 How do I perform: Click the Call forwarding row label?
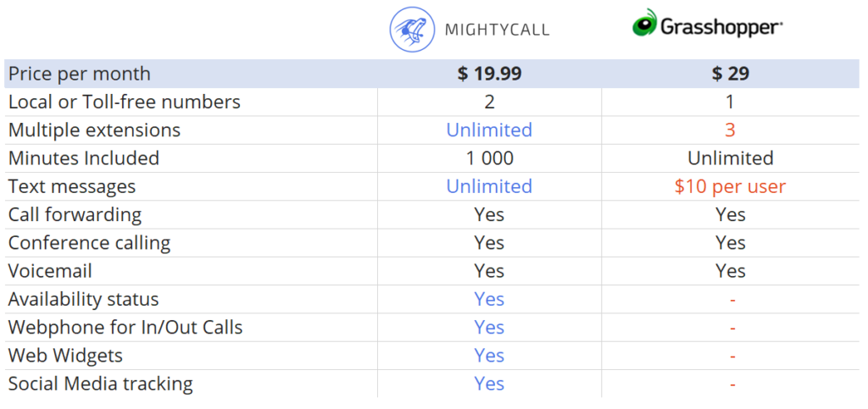75,214
